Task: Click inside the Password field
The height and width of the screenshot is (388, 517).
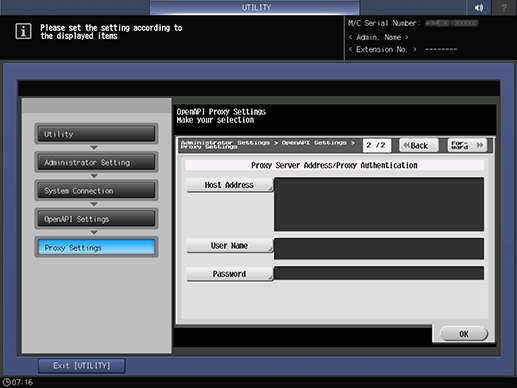Action: [379, 273]
